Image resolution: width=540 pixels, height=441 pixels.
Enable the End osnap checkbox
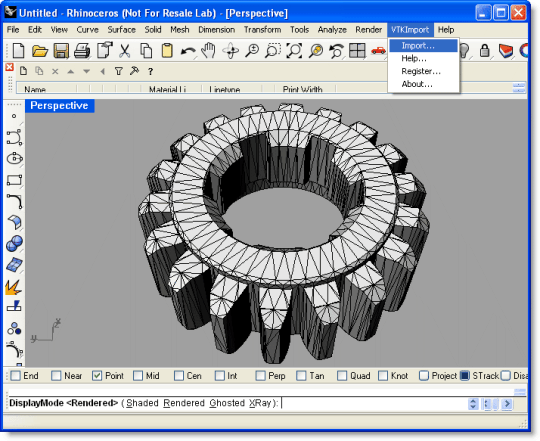click(15, 376)
